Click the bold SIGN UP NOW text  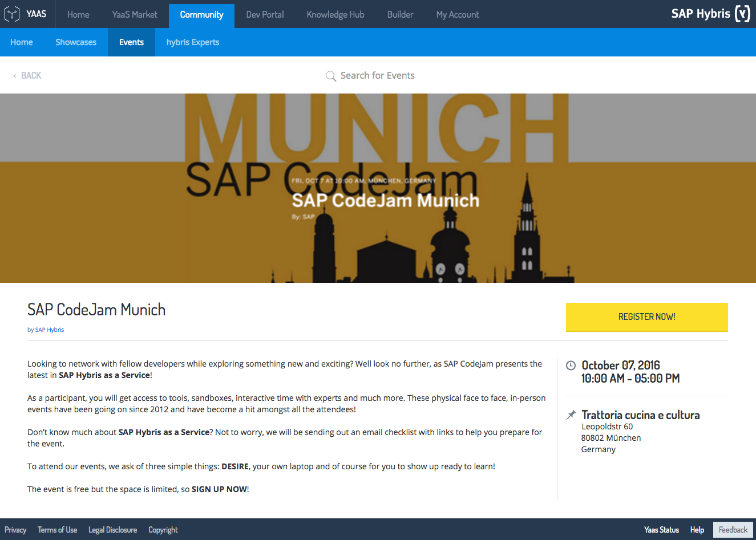pyautogui.click(x=219, y=489)
